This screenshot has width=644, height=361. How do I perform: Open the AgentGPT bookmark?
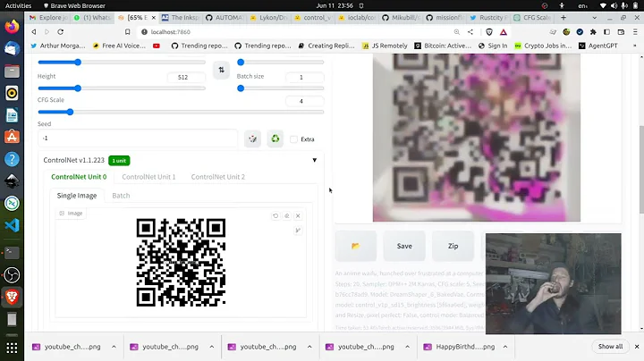tap(598, 46)
